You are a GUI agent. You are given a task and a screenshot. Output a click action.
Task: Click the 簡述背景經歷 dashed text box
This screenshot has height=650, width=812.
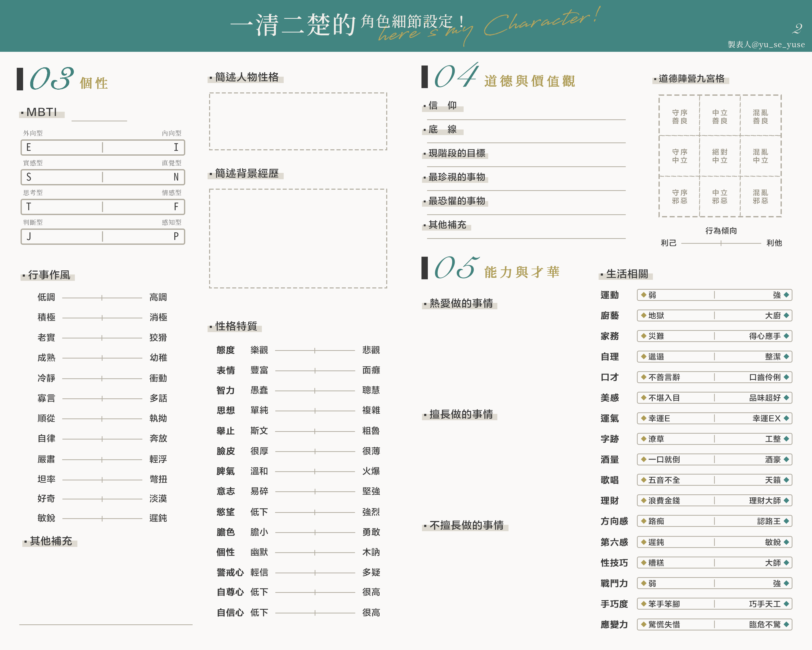click(298, 238)
